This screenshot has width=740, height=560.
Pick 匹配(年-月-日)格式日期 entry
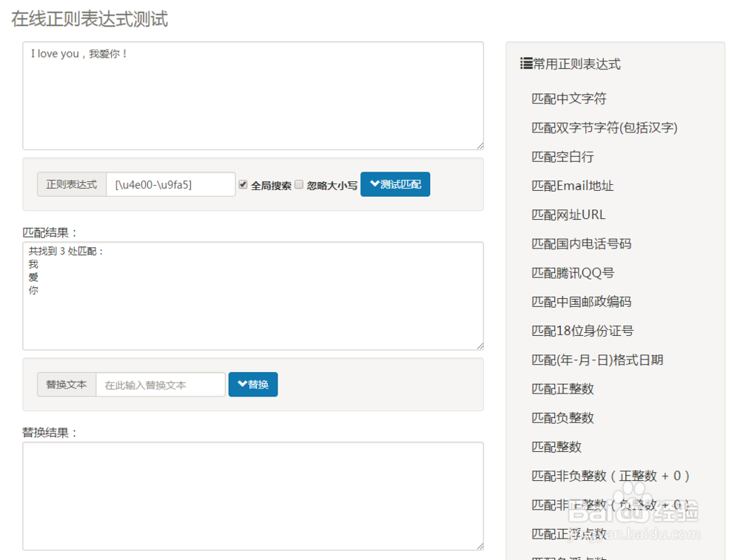point(597,360)
